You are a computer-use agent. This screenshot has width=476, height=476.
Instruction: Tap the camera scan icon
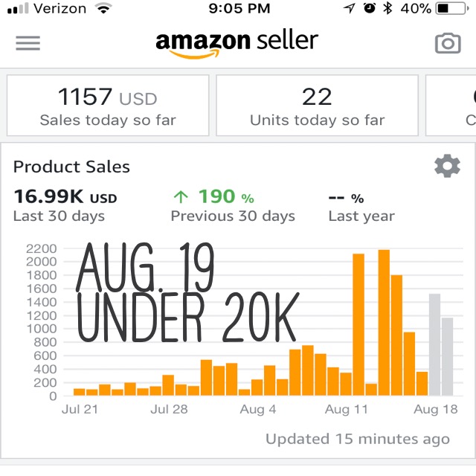coord(448,43)
